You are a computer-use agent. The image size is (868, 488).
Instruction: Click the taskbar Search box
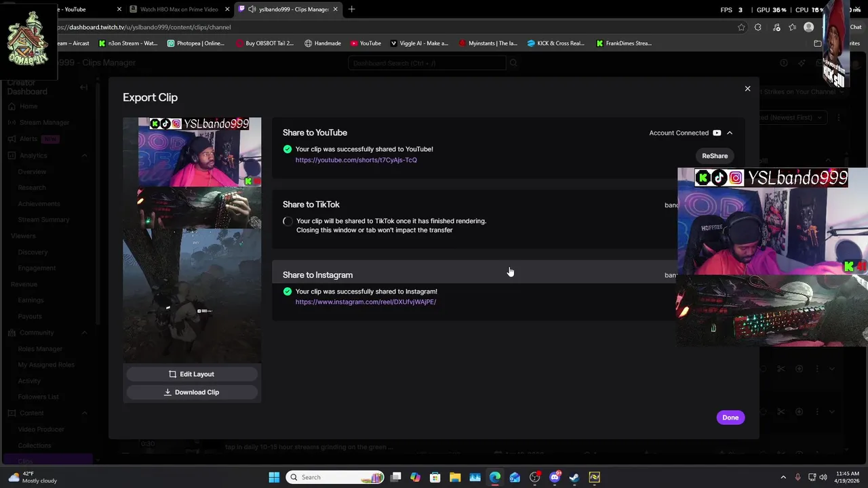pos(335,477)
